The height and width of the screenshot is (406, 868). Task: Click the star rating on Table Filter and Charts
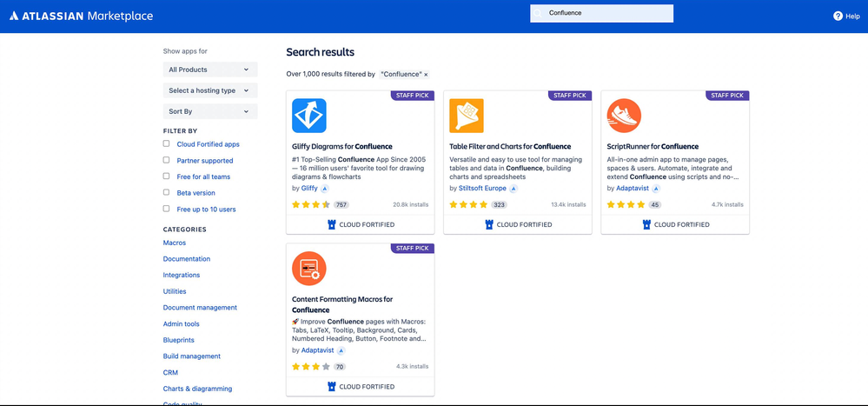pyautogui.click(x=468, y=204)
